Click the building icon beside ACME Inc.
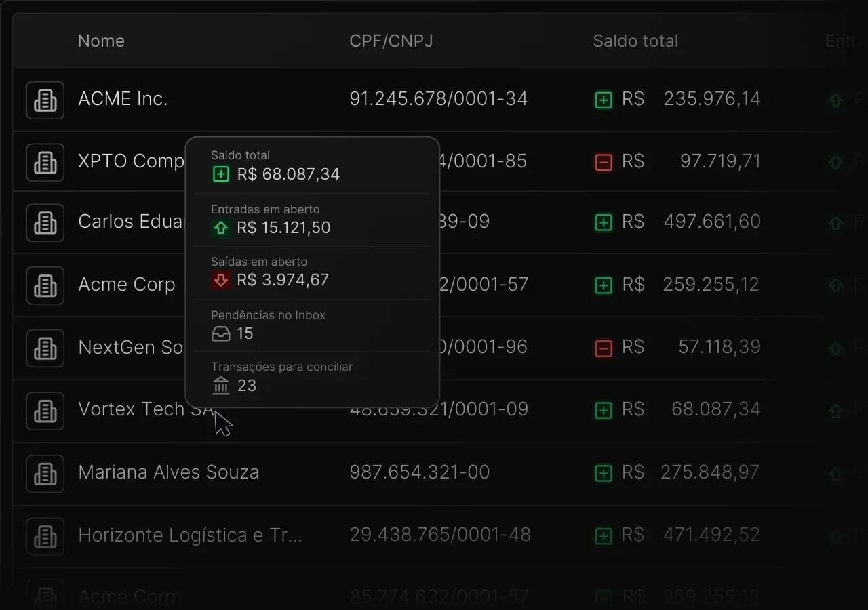The width and height of the screenshot is (868, 610). tap(45, 100)
